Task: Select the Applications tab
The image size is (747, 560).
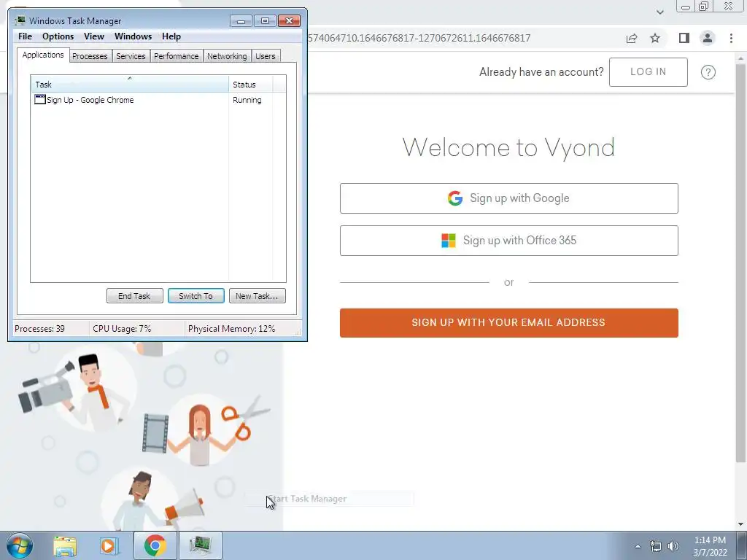Action: [43, 55]
